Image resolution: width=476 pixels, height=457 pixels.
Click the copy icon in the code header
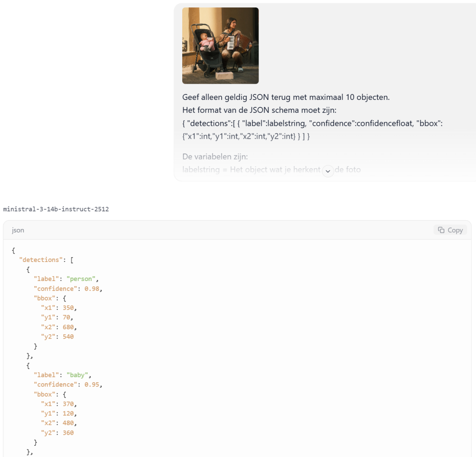pyautogui.click(x=441, y=230)
